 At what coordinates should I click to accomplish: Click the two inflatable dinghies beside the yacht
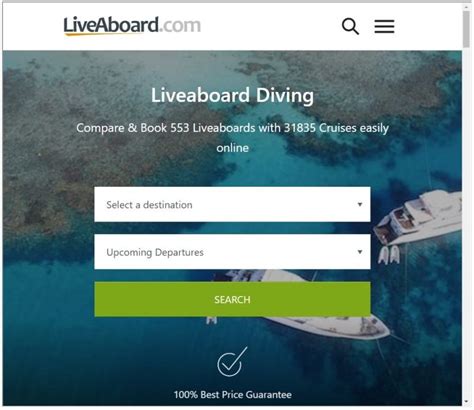click(389, 255)
